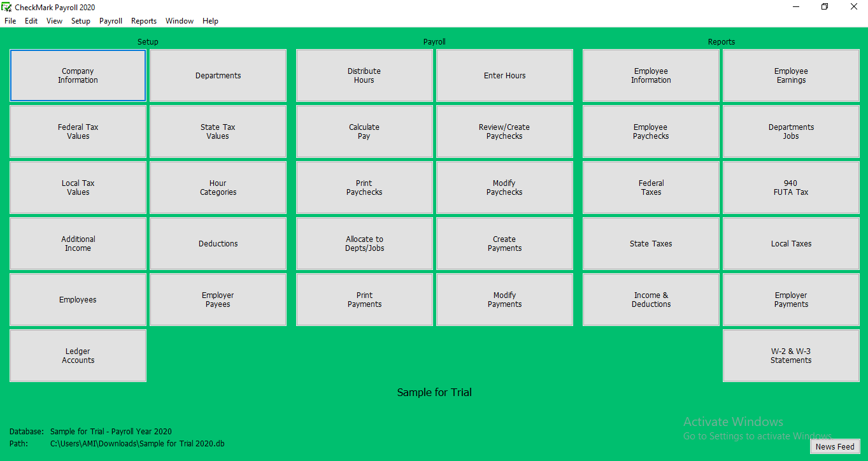Viewport: 868px width, 461px height.
Task: Open the Company Information setup button
Action: pos(78,76)
